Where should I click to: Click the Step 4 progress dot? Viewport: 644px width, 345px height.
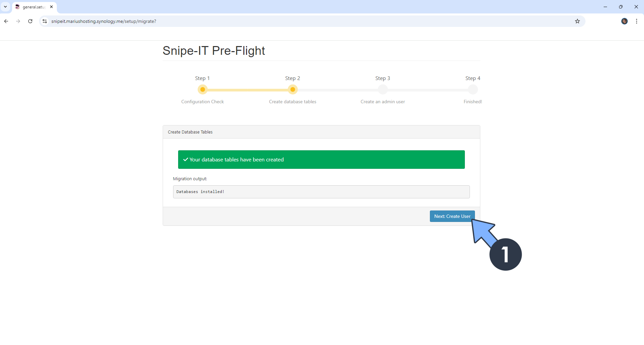click(473, 89)
